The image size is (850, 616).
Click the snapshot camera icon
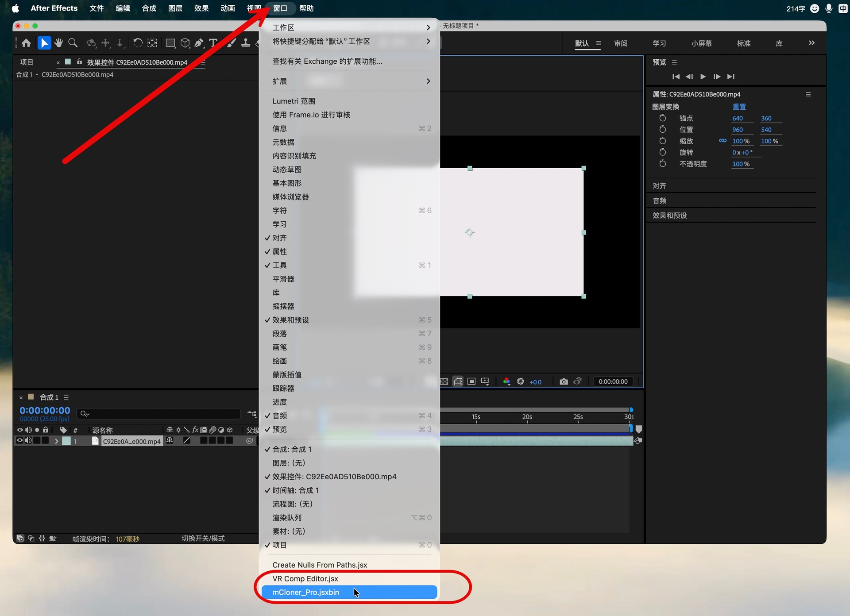tap(564, 381)
